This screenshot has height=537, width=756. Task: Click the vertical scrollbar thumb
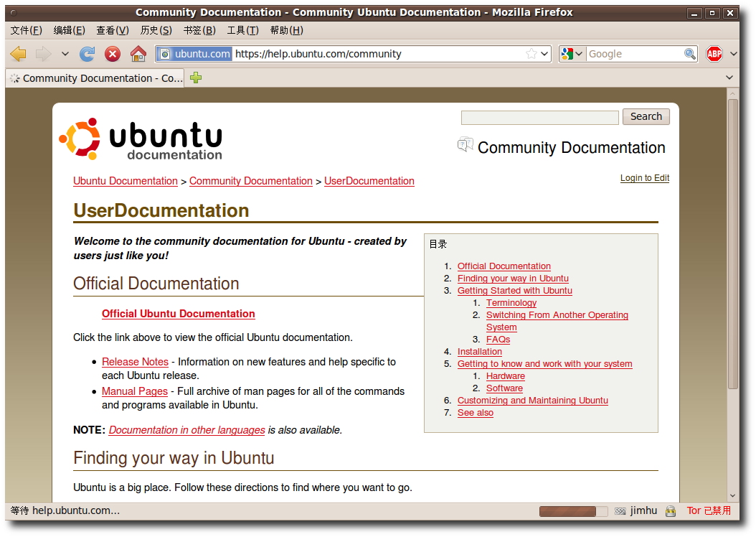pyautogui.click(x=733, y=243)
